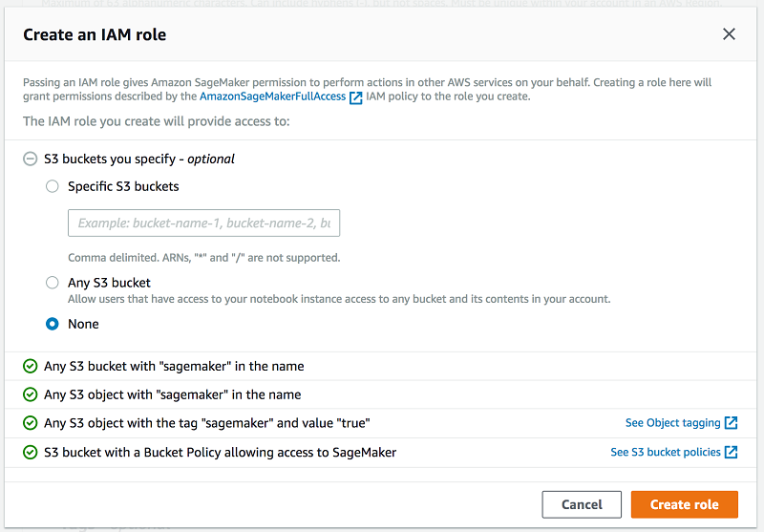Open the See S3 bucket policies link

pyautogui.click(x=666, y=452)
